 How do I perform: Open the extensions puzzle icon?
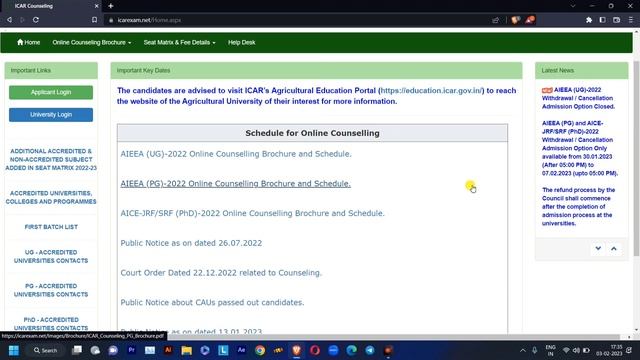coord(589,20)
